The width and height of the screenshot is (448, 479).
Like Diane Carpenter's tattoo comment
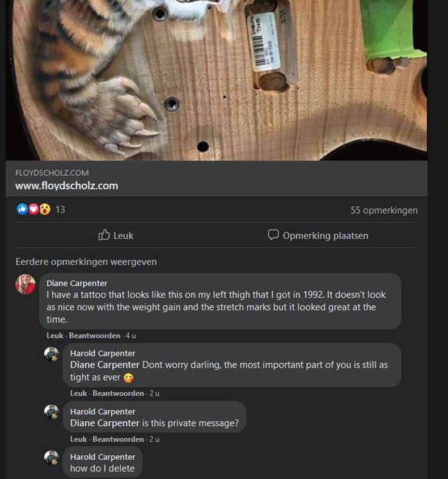click(54, 336)
